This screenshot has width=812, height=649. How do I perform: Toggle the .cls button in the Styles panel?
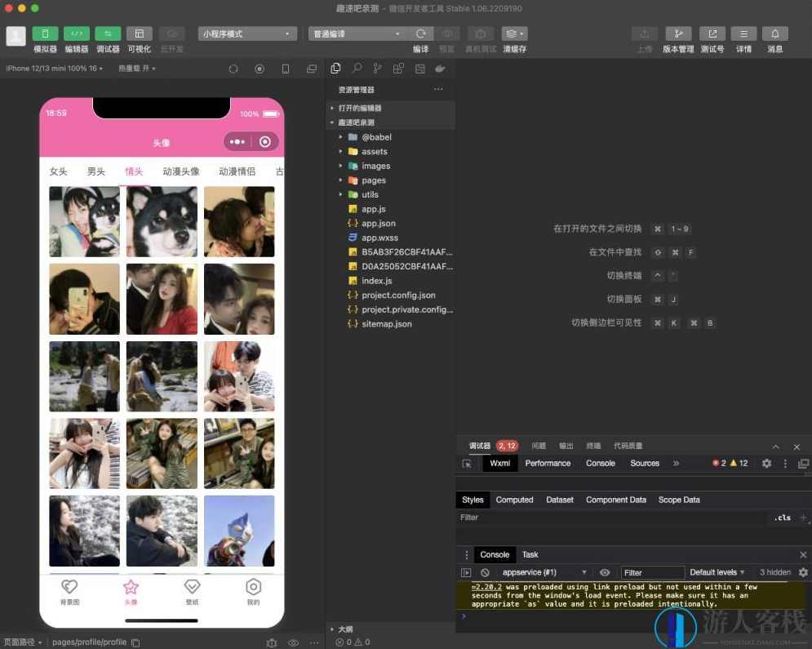click(782, 518)
